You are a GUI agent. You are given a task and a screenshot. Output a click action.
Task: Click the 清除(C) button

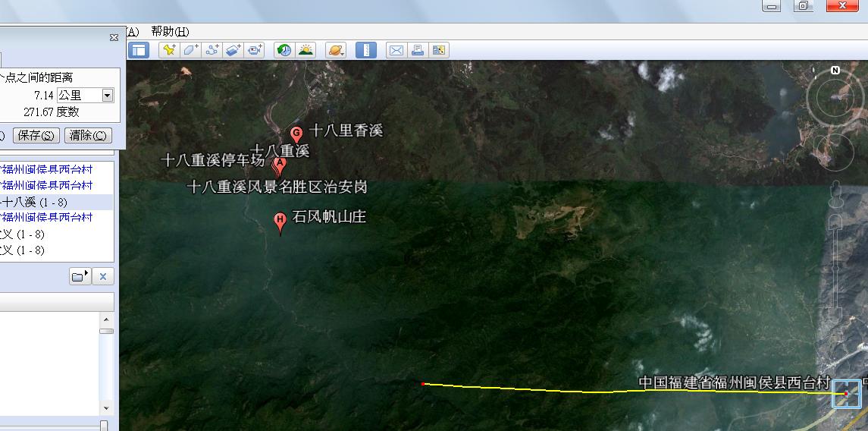coord(88,135)
